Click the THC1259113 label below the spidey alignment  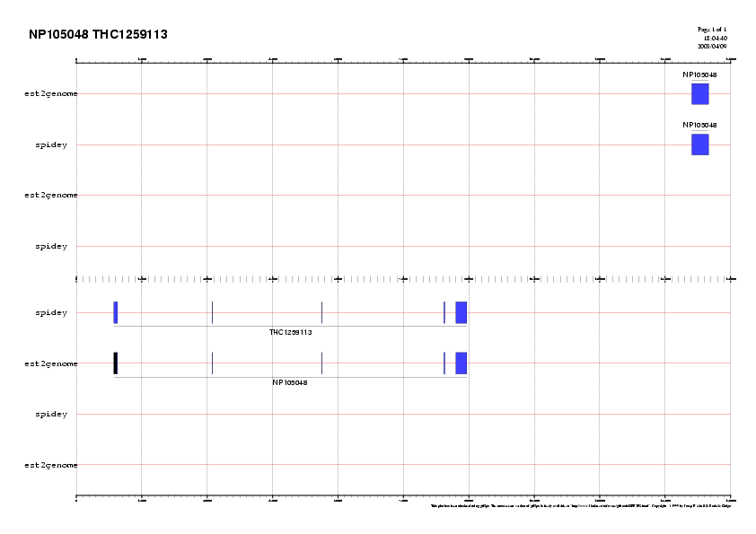coord(290,332)
